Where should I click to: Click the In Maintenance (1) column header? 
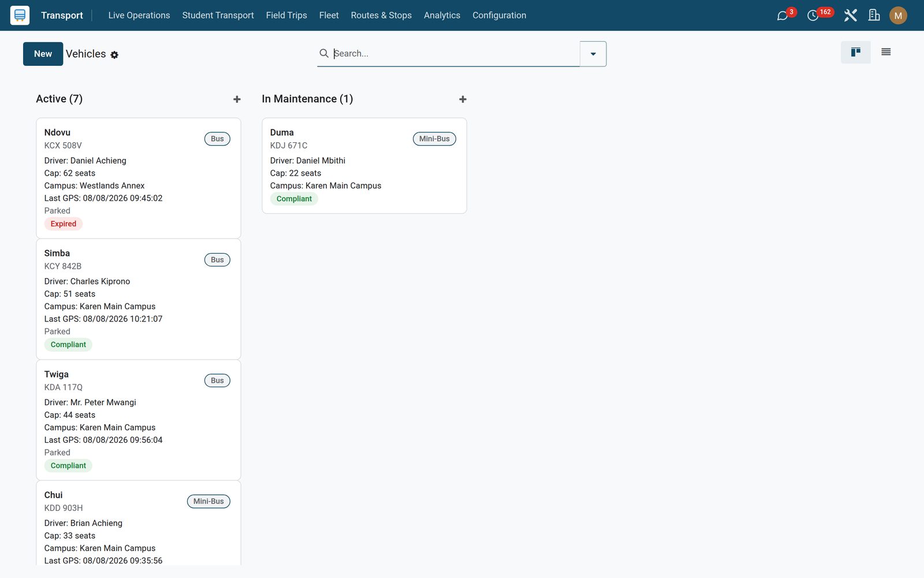pyautogui.click(x=307, y=99)
